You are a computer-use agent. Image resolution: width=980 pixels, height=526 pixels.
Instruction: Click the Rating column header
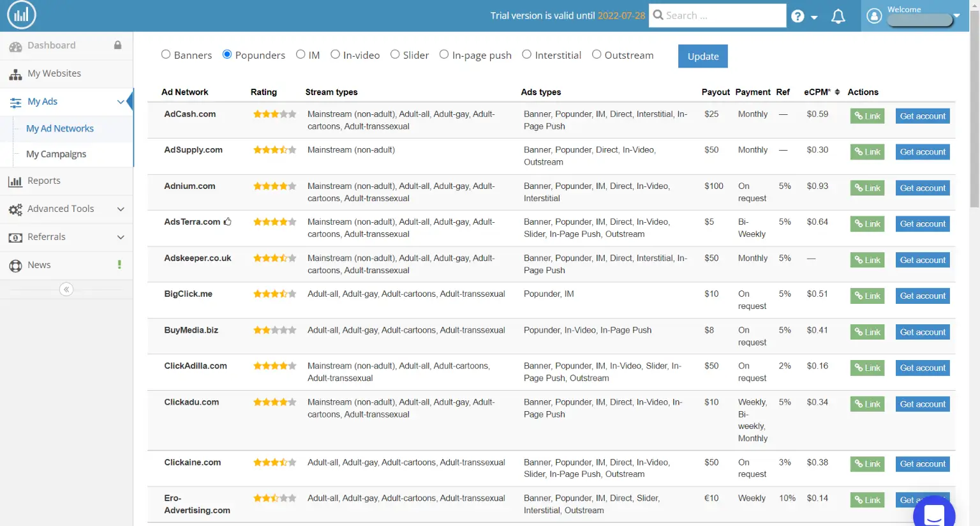click(264, 92)
